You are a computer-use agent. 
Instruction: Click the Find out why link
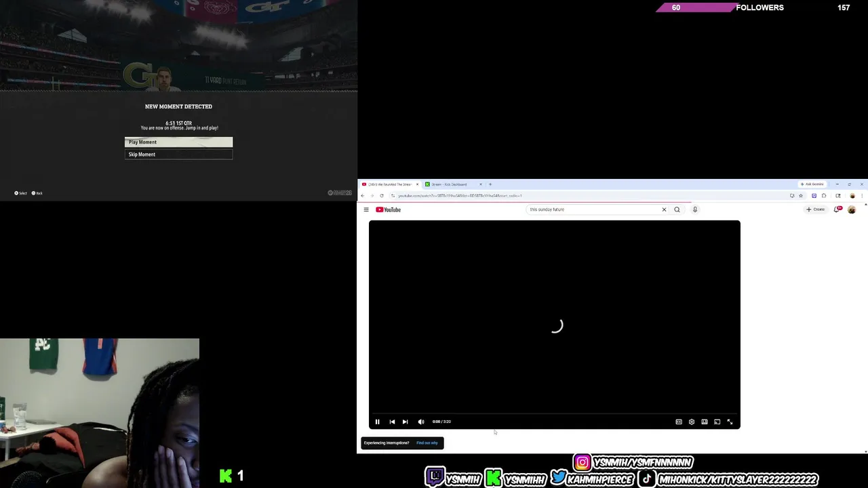[427, 443]
